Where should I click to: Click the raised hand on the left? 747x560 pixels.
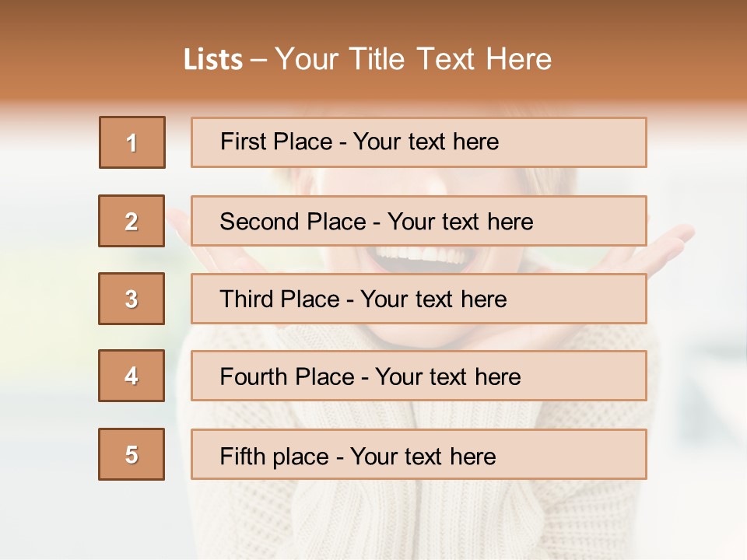[x=177, y=226]
